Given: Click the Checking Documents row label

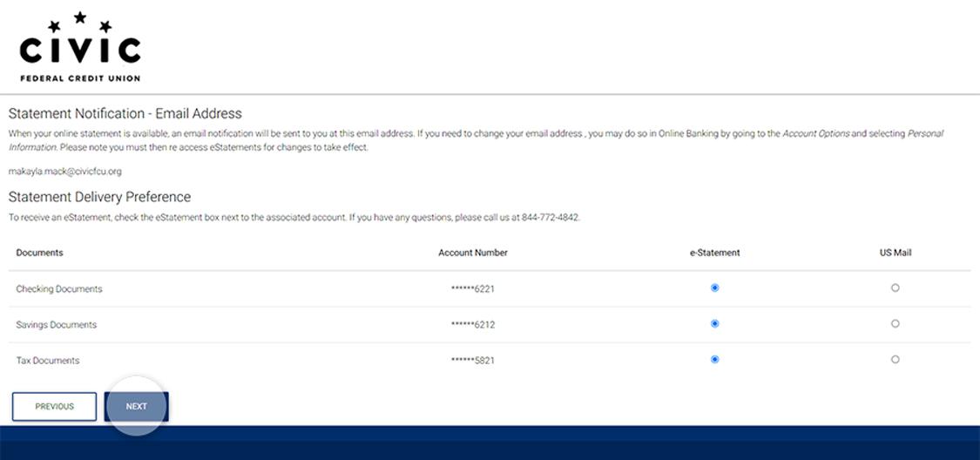Looking at the screenshot, I should click(x=58, y=288).
